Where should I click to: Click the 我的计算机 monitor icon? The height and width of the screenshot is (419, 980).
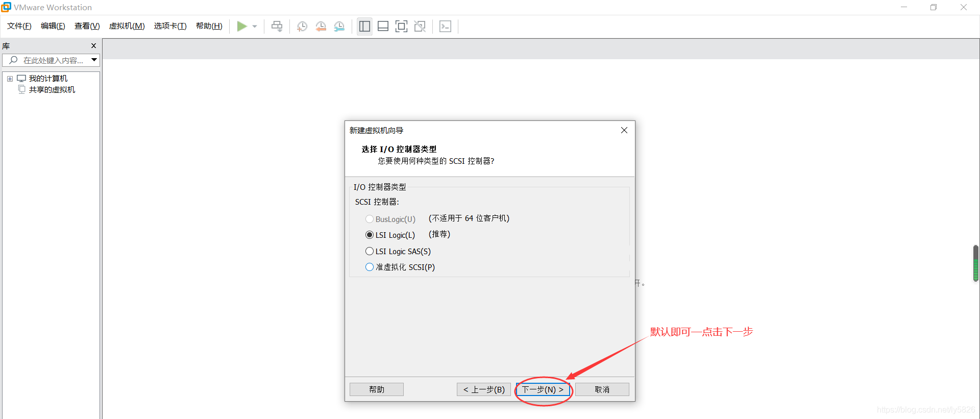(x=21, y=79)
